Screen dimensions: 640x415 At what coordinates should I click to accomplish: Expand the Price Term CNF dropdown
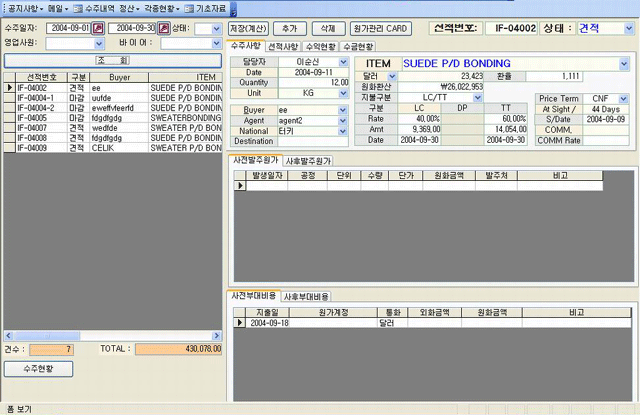[623, 99]
